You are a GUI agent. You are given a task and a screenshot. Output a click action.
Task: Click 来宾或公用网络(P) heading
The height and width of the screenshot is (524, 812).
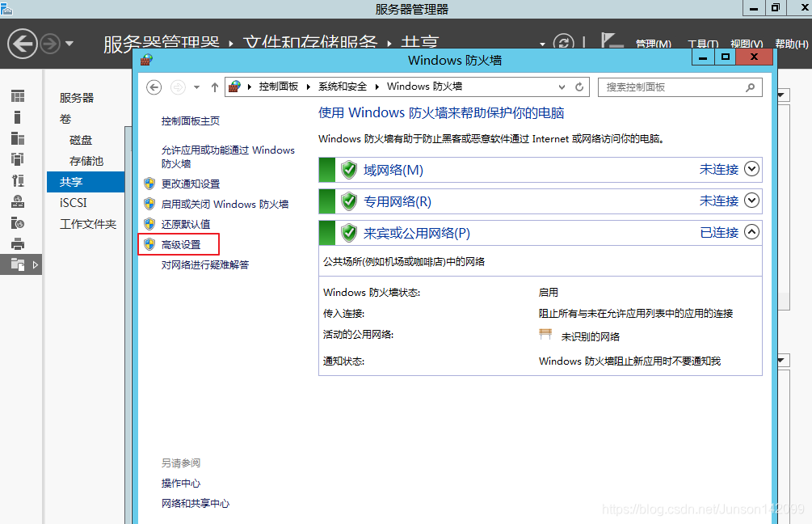pos(417,233)
